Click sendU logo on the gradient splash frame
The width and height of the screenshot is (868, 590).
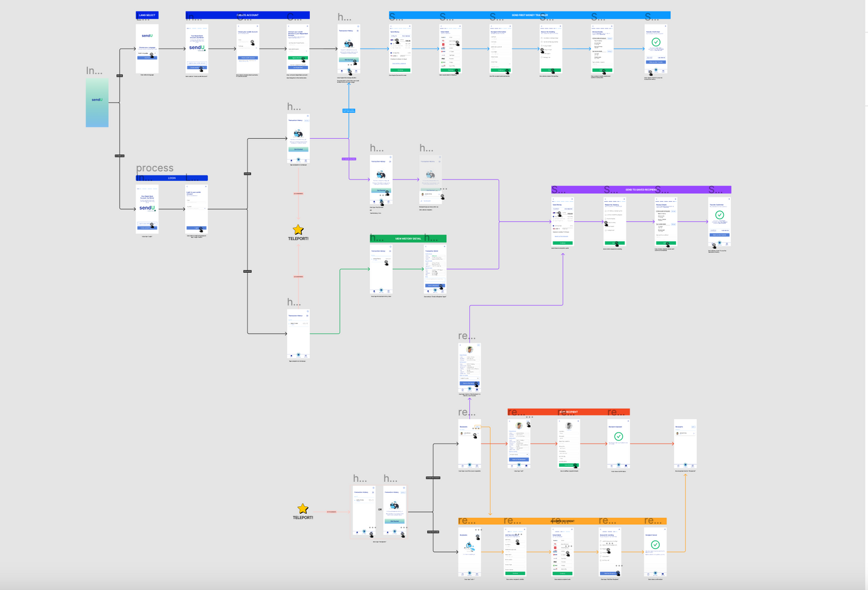[x=97, y=100]
